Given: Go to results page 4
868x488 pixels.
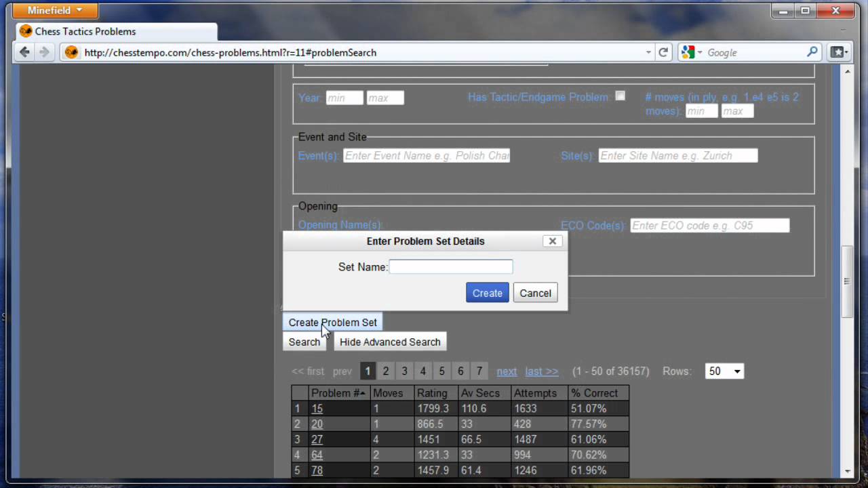Looking at the screenshot, I should 423,371.
